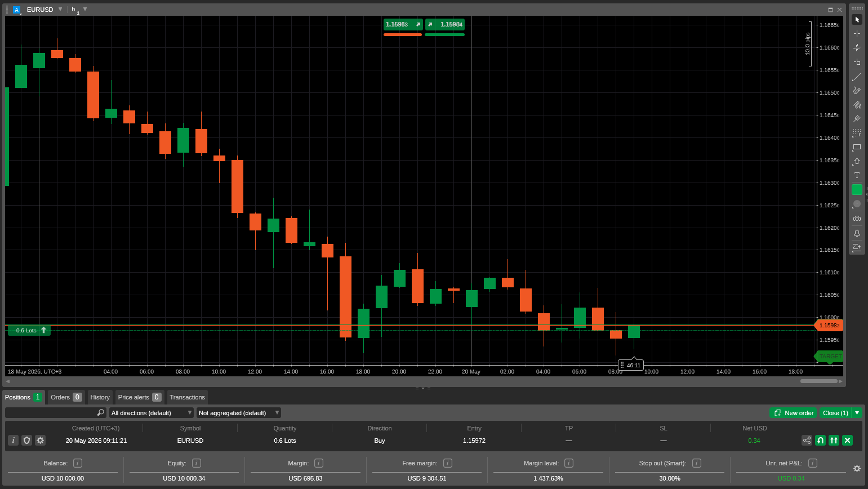This screenshot has height=489, width=868.
Task: Double the EURUSD position
Action: pyautogui.click(x=834, y=441)
